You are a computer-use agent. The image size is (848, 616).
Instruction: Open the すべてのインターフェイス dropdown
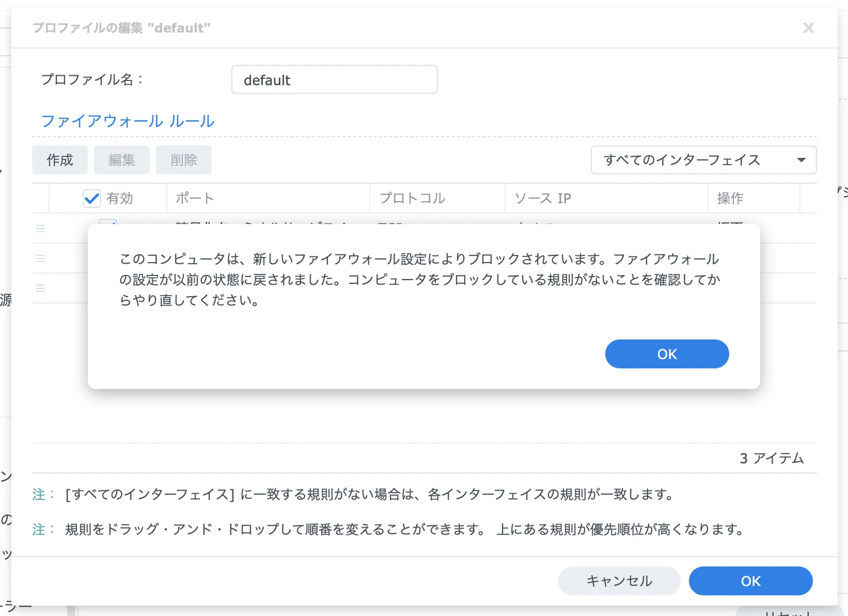click(703, 160)
